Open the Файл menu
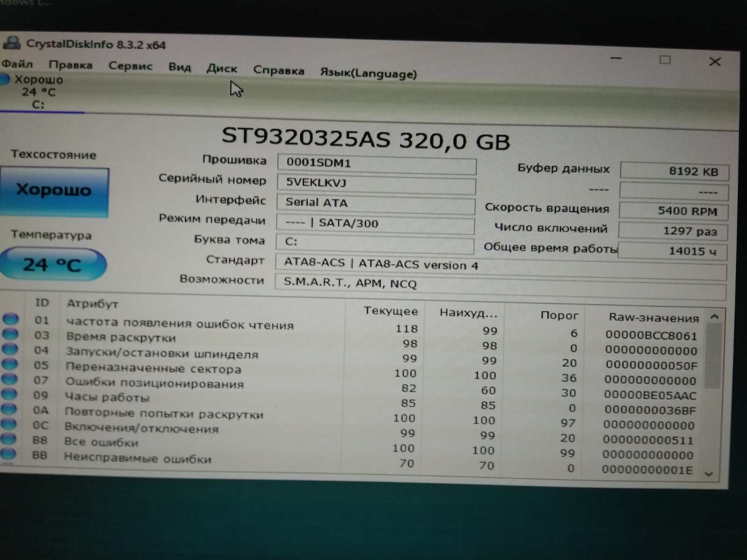This screenshot has height=560, width=747. coord(17,63)
